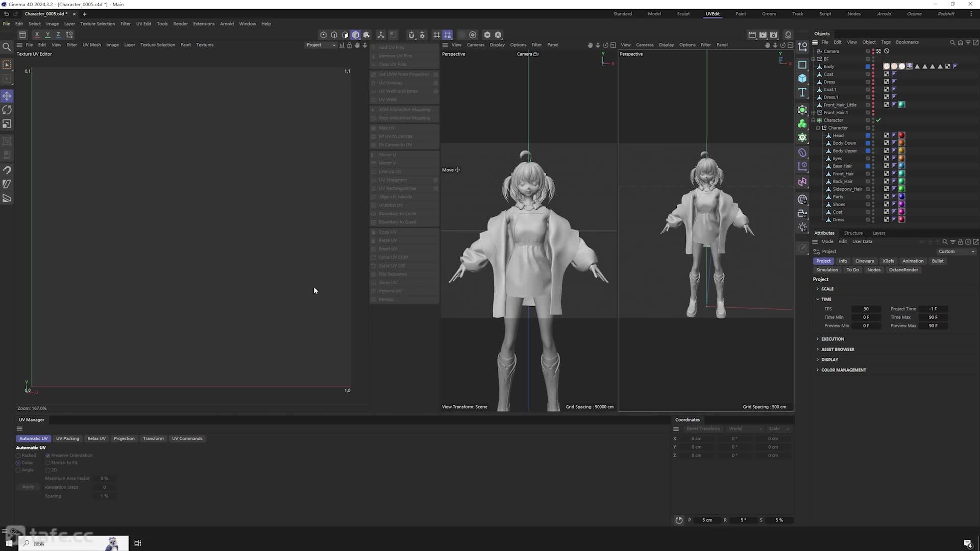Click red material tag on Head
The height and width of the screenshot is (551, 980).
coord(901,135)
